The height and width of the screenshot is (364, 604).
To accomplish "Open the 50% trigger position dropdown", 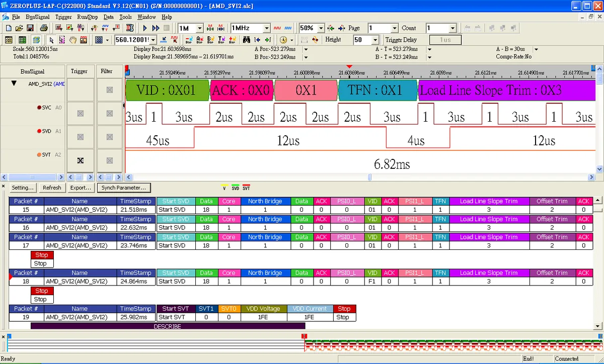I will tap(321, 29).
